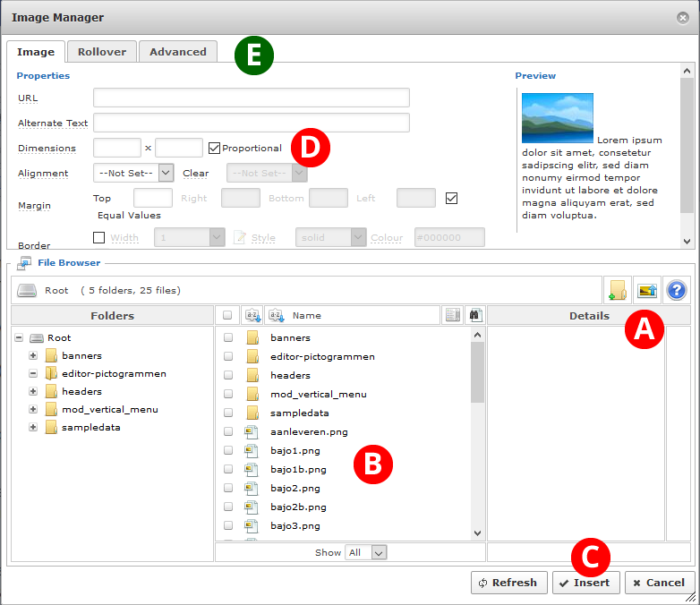Switch to the Rollover tab

102,52
